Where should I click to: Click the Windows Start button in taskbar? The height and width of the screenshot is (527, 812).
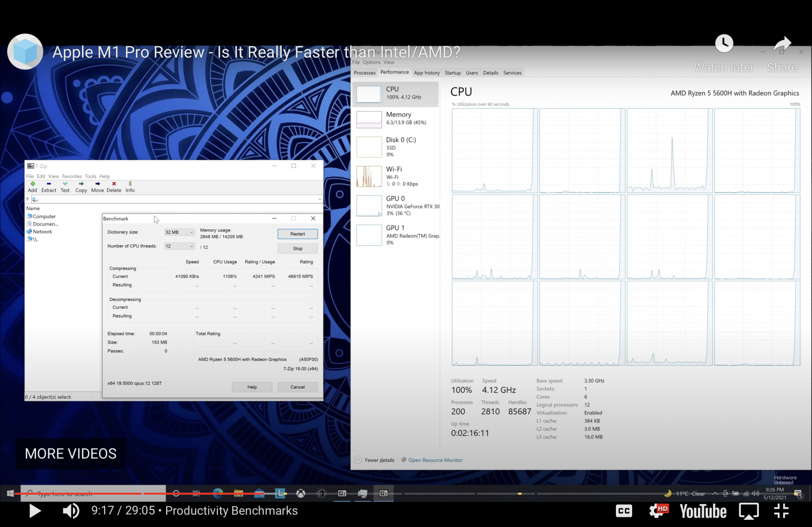[11, 493]
